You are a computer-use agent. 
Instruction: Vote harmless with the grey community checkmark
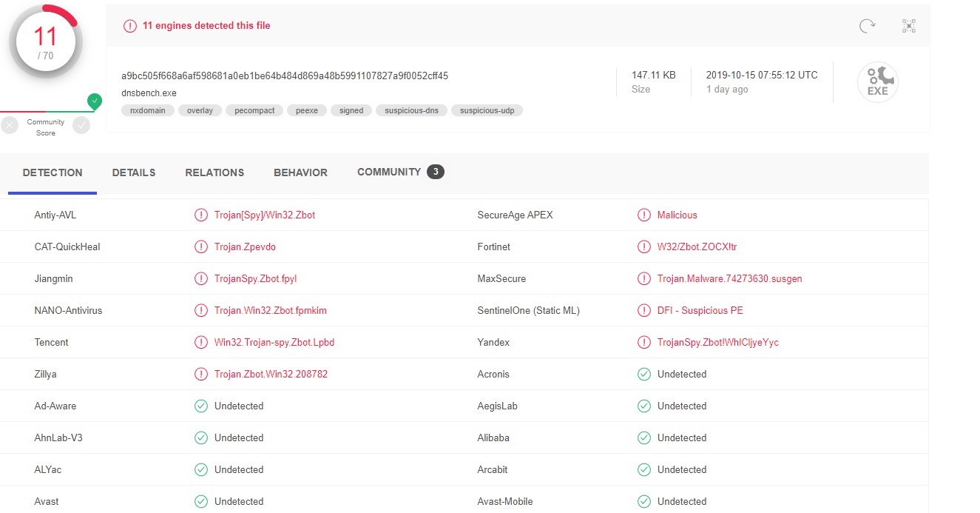(x=81, y=126)
